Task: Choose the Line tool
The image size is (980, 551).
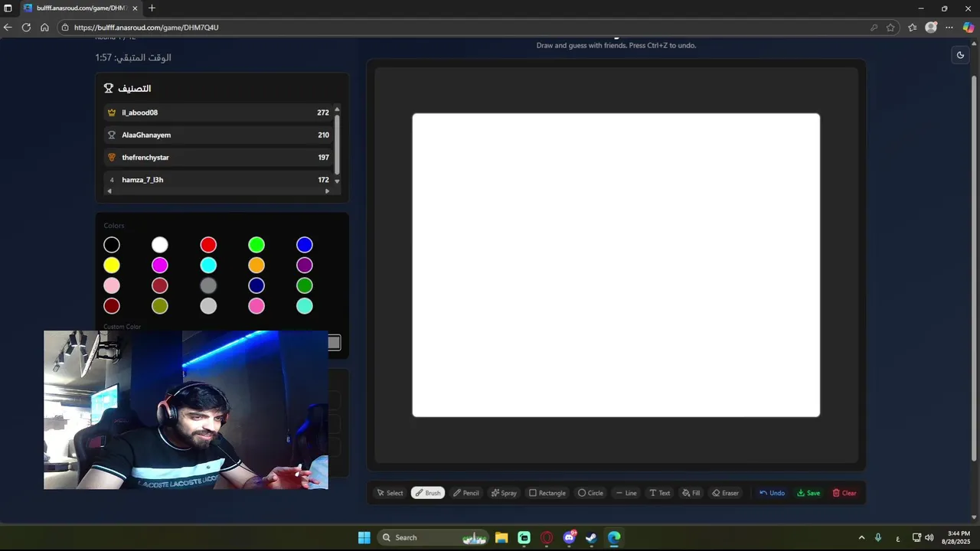Action: 626,493
